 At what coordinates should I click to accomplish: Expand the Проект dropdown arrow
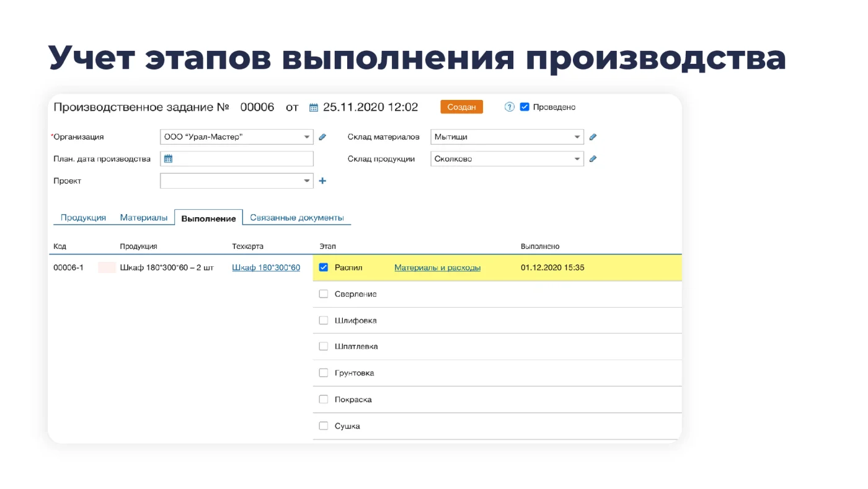tap(307, 181)
